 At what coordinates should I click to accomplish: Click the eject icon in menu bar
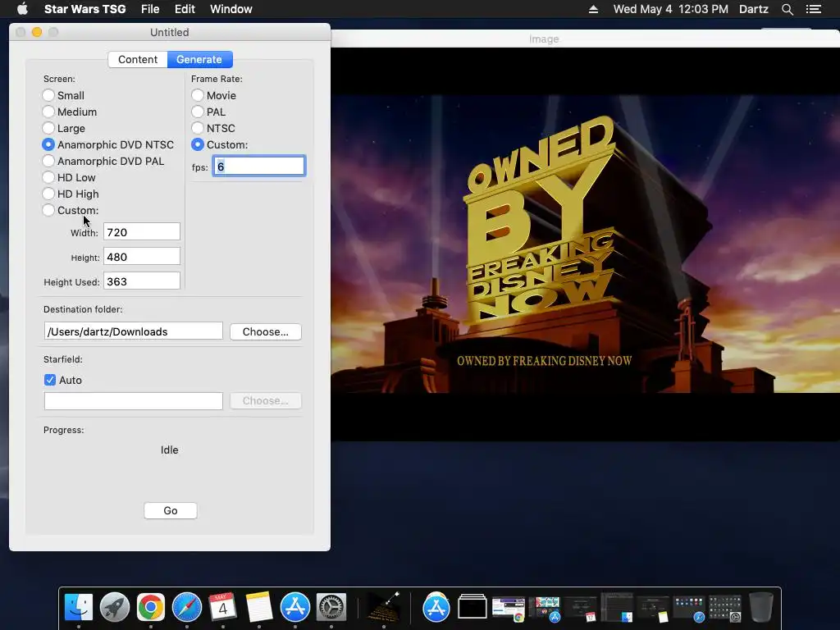593,9
